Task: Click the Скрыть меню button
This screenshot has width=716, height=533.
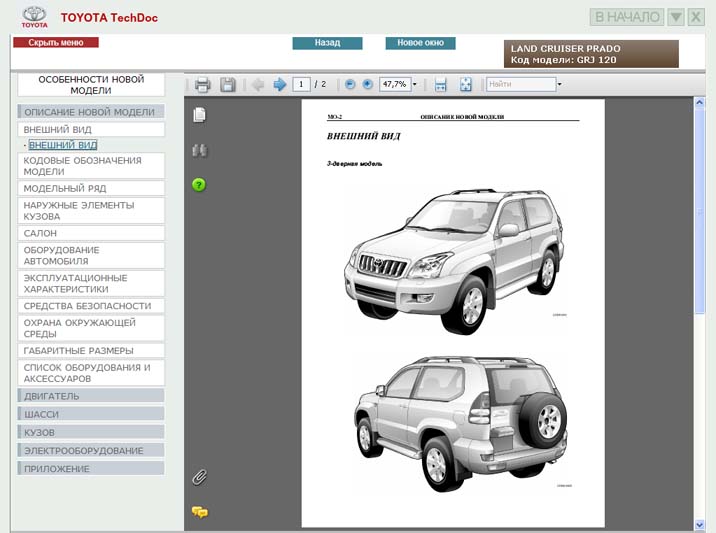Action: point(56,42)
